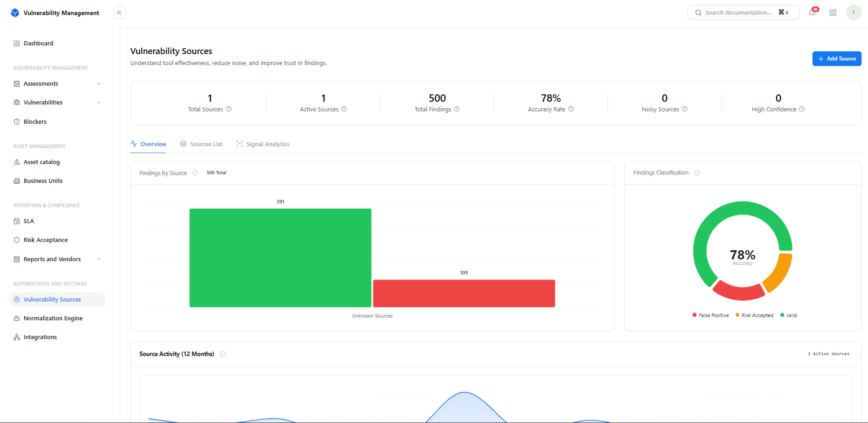Focus the Search documentation field
The height and width of the screenshot is (423, 868).
point(743,12)
